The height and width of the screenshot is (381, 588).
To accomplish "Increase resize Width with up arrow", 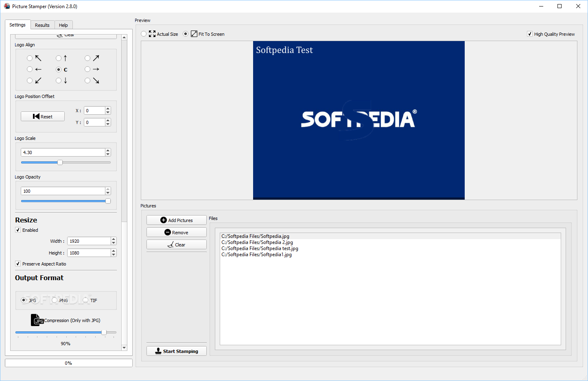I will point(114,239).
